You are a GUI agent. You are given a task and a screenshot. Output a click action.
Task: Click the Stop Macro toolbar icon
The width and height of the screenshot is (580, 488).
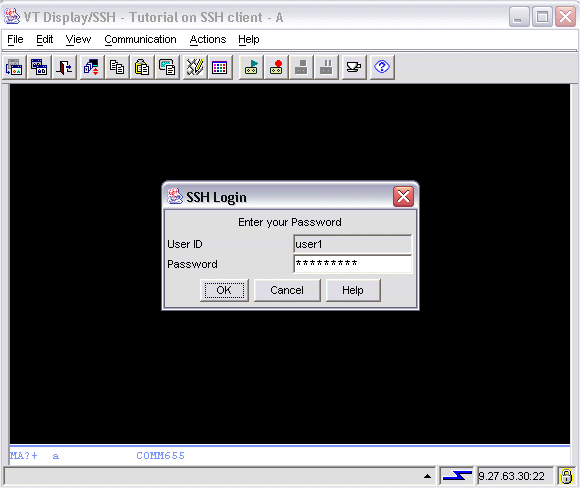[x=301, y=67]
